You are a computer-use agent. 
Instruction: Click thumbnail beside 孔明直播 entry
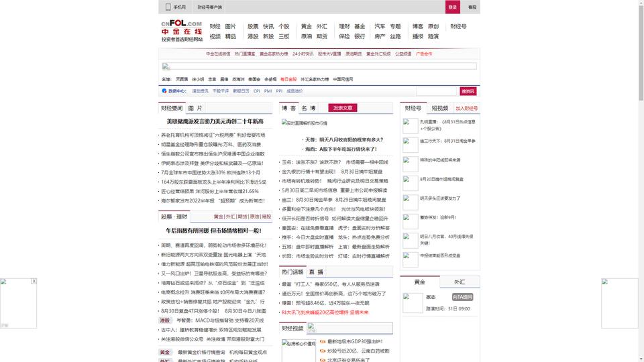coord(411,126)
